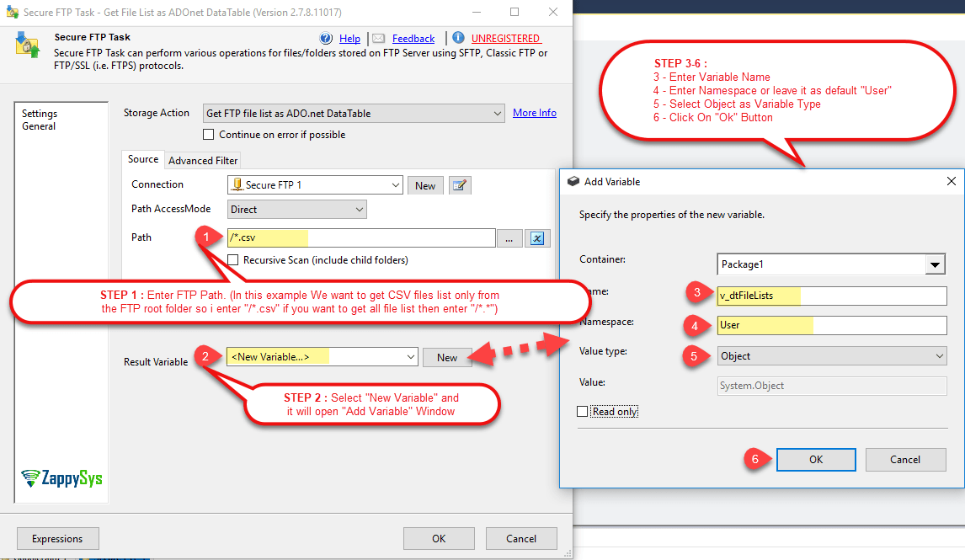Click New button next to Connection

pyautogui.click(x=425, y=185)
